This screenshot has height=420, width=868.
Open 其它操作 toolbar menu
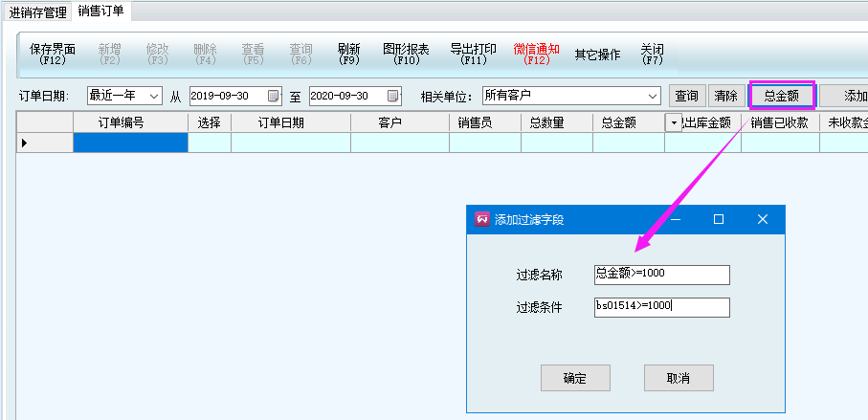tap(597, 55)
